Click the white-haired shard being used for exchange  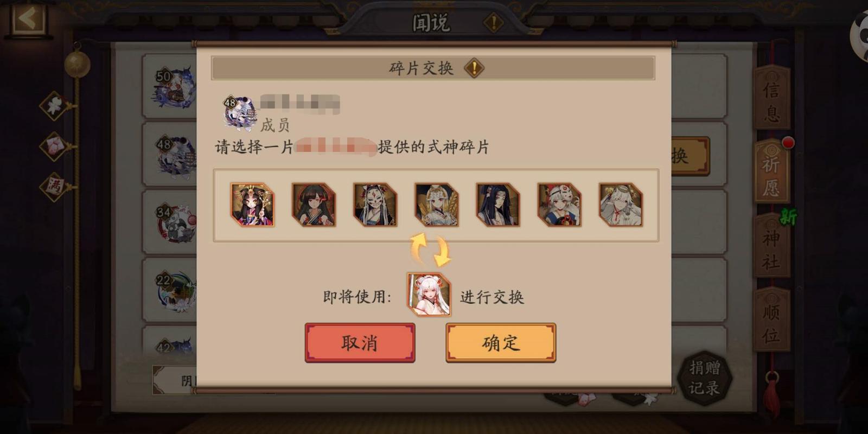[429, 295]
